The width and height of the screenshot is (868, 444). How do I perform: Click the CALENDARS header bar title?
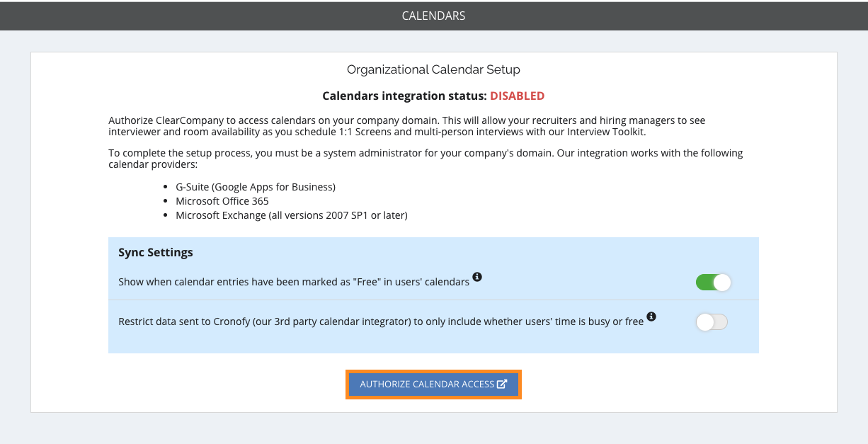(x=433, y=16)
